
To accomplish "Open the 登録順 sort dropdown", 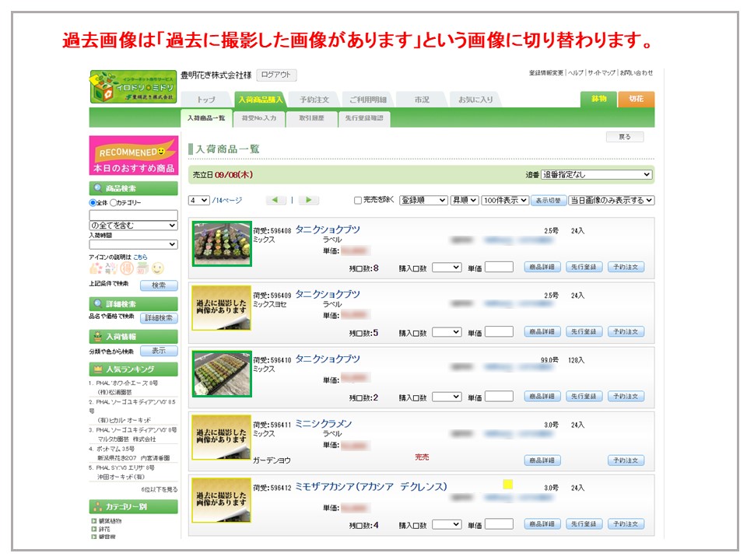I will [423, 200].
